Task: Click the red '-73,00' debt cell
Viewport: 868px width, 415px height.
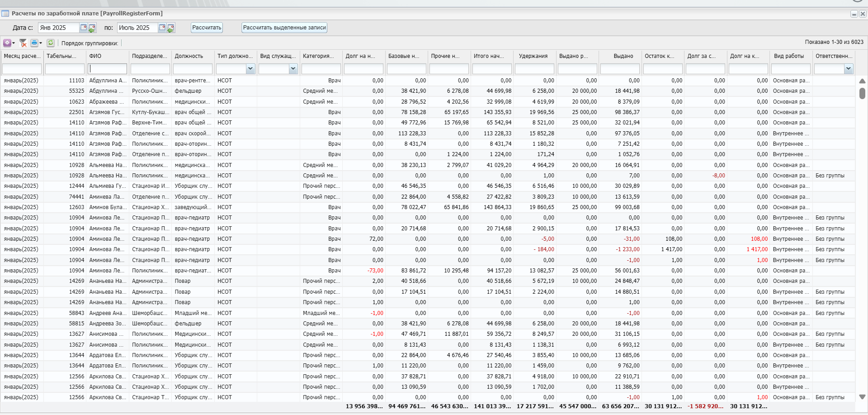Action: [x=363, y=271]
